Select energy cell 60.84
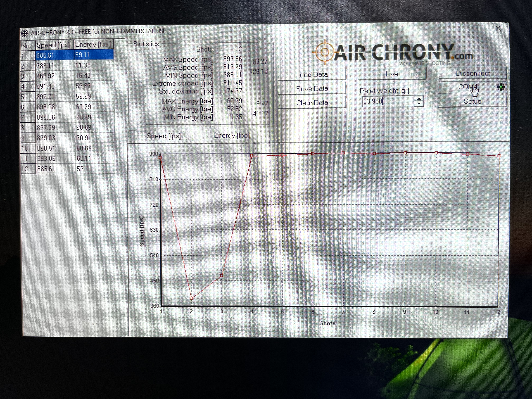The image size is (532, 399). coord(95,148)
